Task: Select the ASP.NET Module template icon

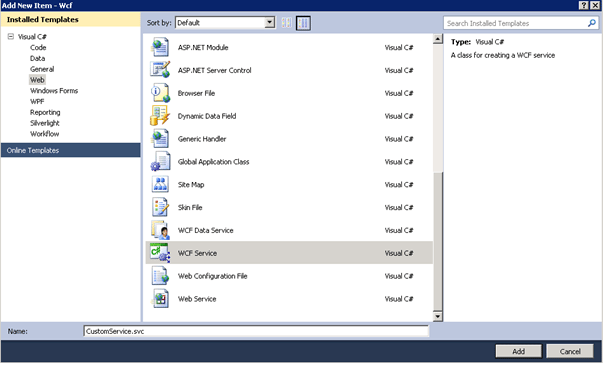Action: 160,48
